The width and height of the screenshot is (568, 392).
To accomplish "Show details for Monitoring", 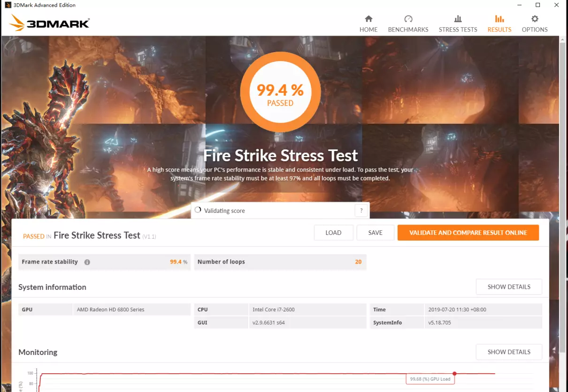I will click(509, 352).
